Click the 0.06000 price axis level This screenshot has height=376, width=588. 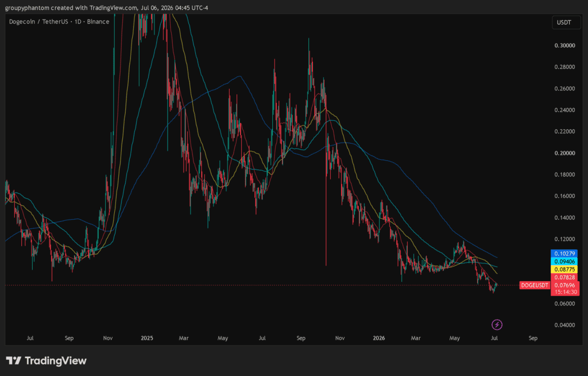[565, 304]
